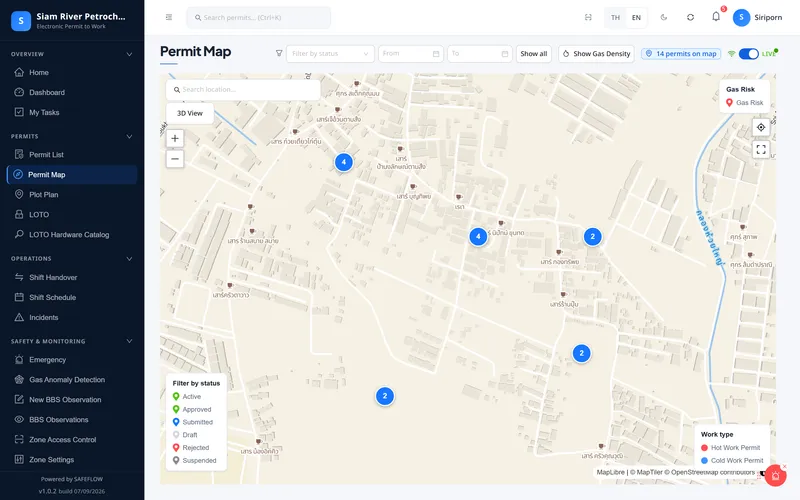Toggle Rejected status filter in legend
The width and height of the screenshot is (800, 500).
(x=191, y=447)
